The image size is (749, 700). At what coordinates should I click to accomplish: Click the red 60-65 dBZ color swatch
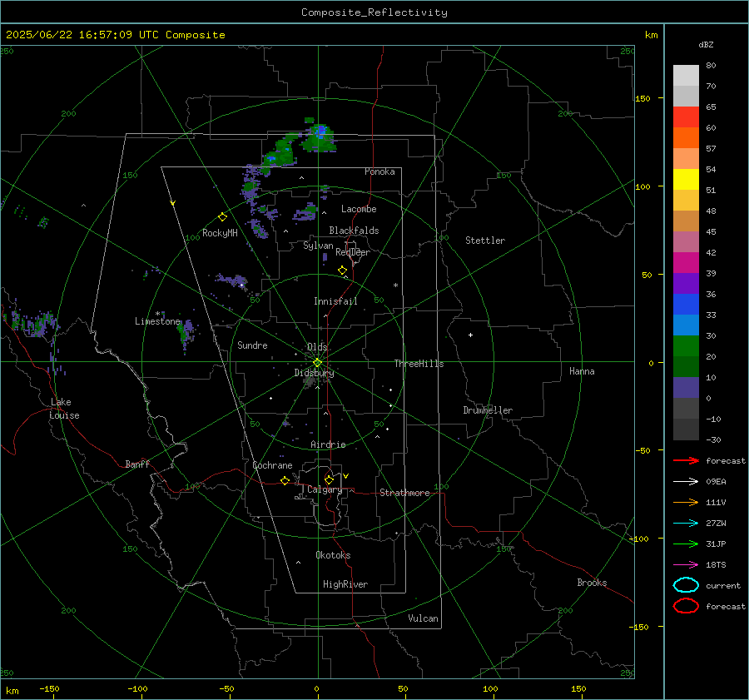point(686,117)
